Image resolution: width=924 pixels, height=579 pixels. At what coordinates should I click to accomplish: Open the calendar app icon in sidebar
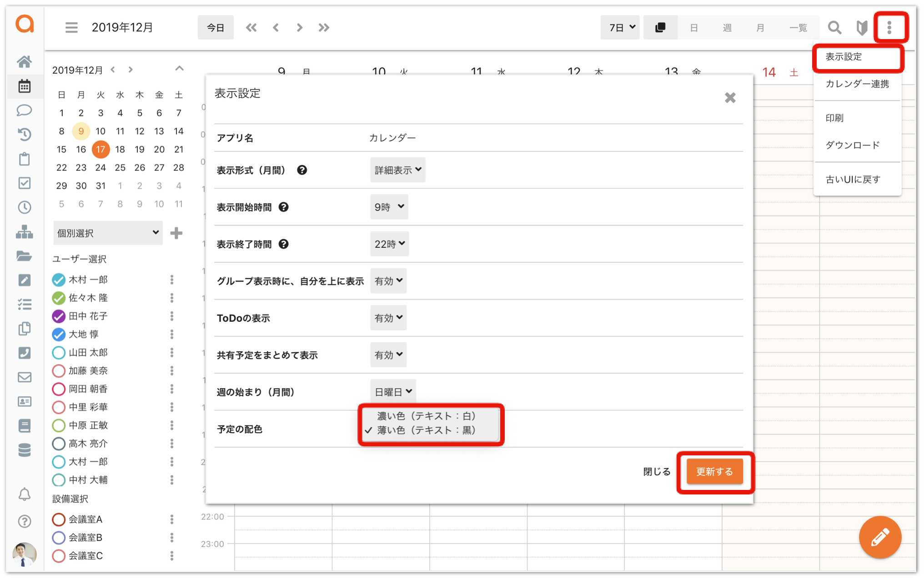25,86
